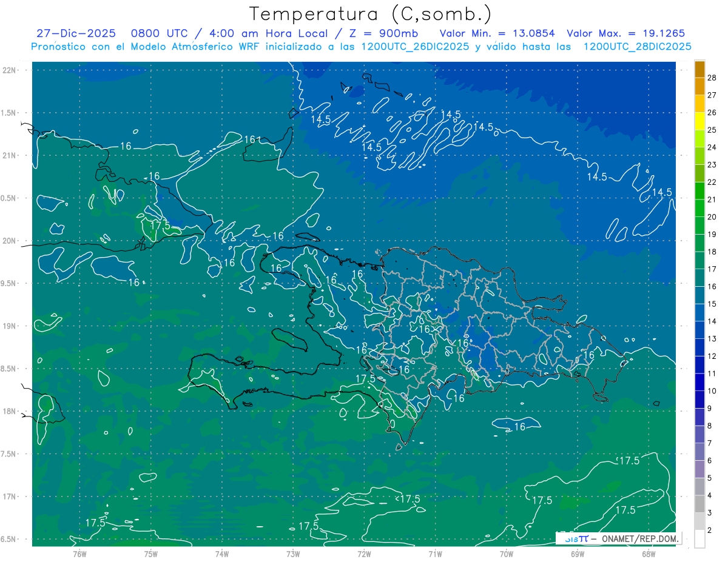This screenshot has height=562, width=728.
Task: Click the '18N' latitude axis label
Action: pyautogui.click(x=10, y=411)
